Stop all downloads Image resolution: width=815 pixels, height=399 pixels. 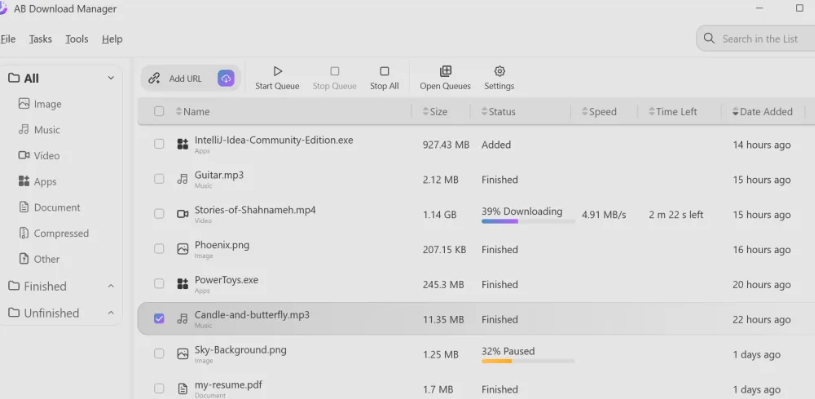click(x=384, y=78)
